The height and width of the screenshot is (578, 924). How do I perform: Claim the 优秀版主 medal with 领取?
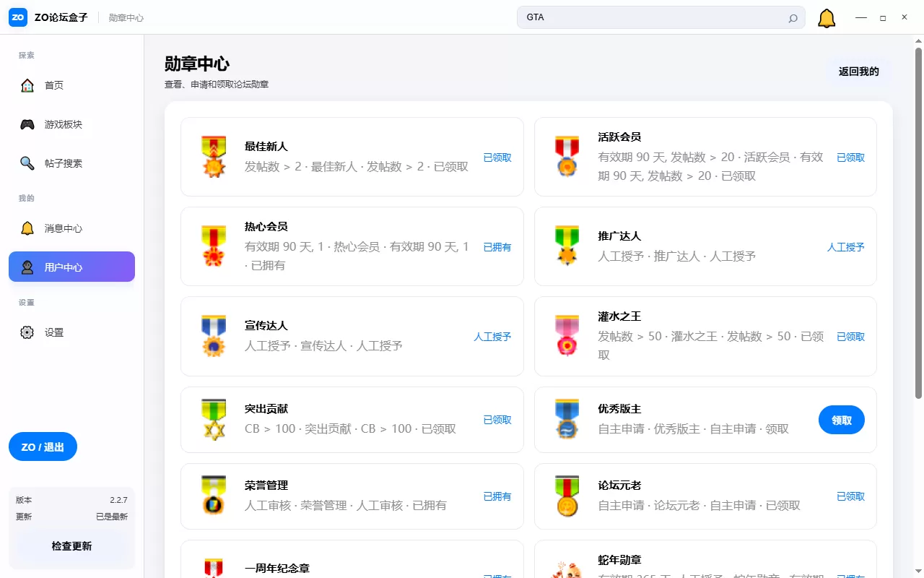842,420
